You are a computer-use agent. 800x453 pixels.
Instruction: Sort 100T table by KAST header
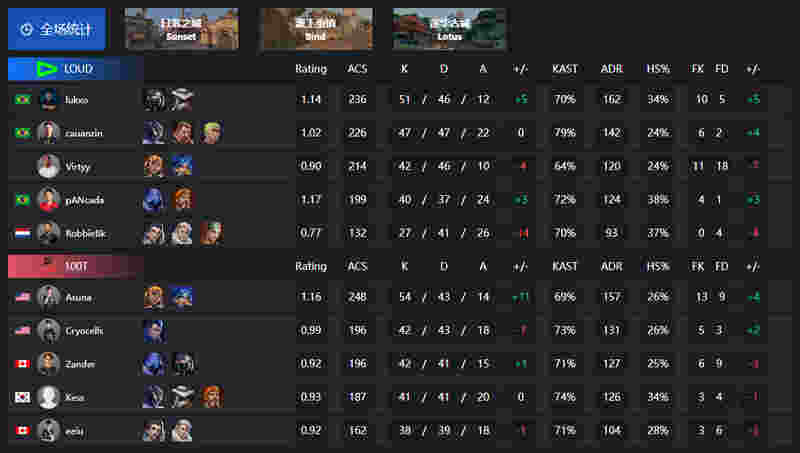tap(564, 266)
